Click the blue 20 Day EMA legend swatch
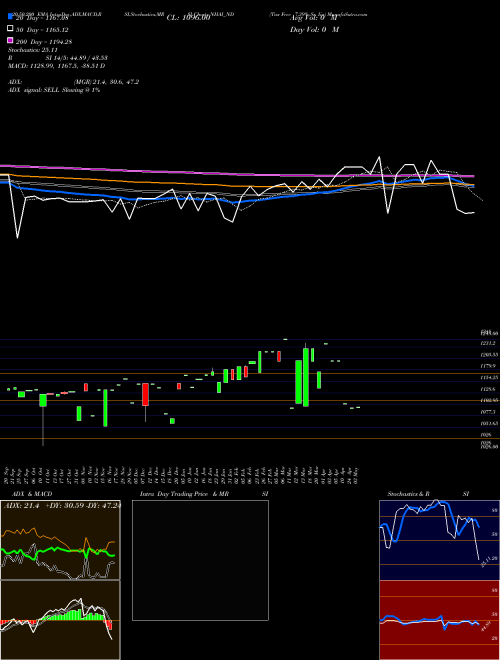Screen dimensions: 500x660 tap(10, 17)
